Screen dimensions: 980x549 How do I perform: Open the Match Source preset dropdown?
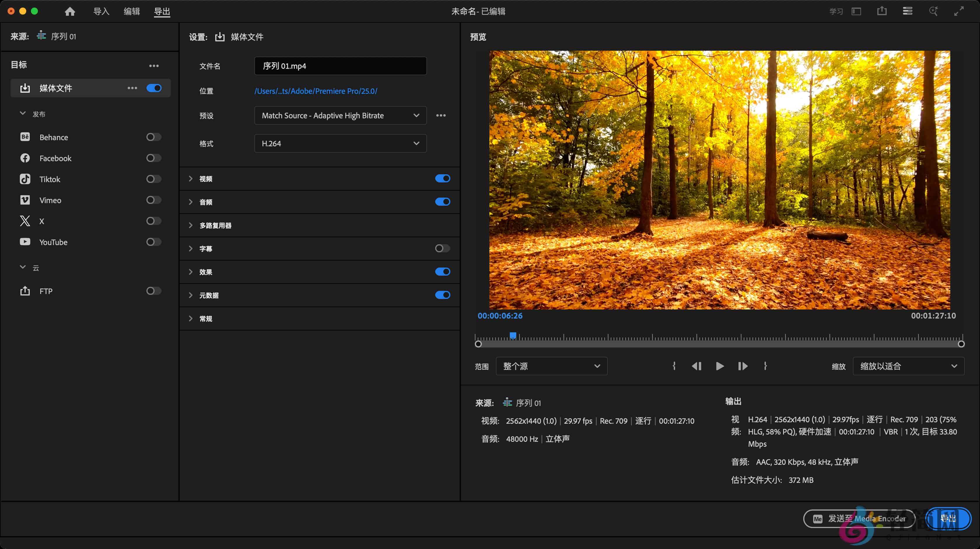(340, 115)
